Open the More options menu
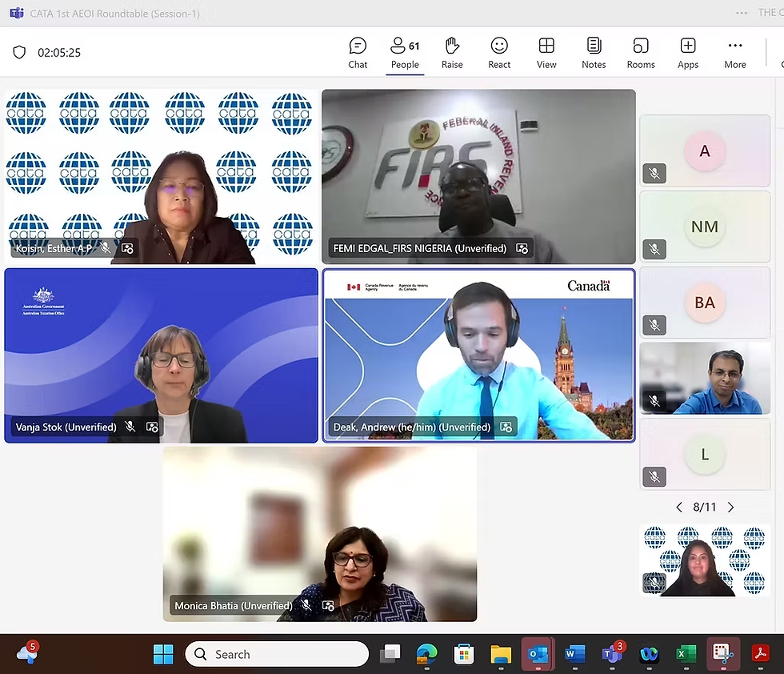784x674 pixels. 735,53
